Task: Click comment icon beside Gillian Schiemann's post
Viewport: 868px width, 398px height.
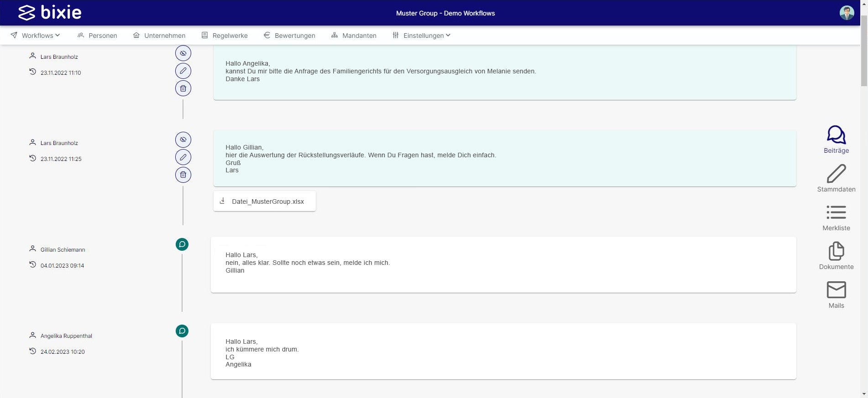Action: point(182,244)
